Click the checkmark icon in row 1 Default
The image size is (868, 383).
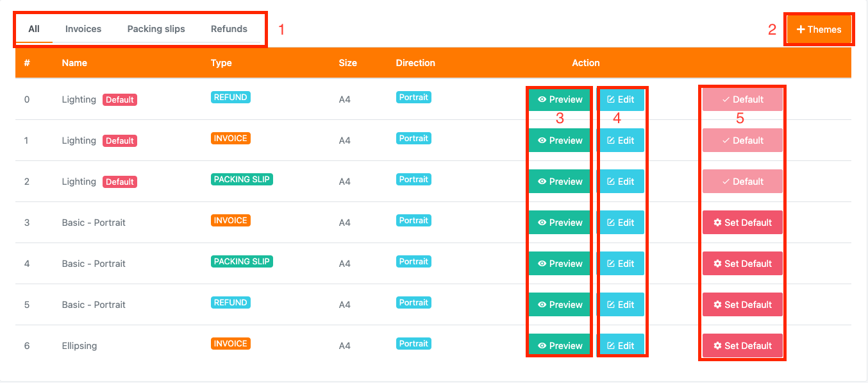click(x=726, y=140)
